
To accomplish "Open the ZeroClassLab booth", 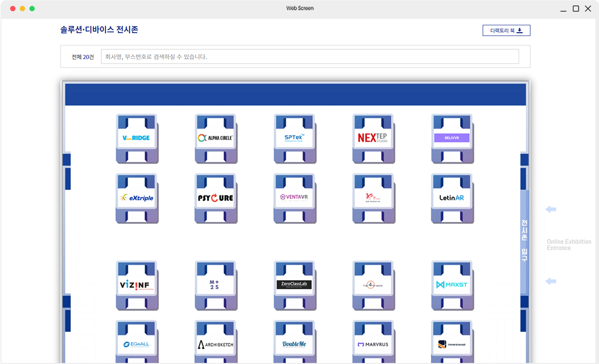I will [x=294, y=285].
